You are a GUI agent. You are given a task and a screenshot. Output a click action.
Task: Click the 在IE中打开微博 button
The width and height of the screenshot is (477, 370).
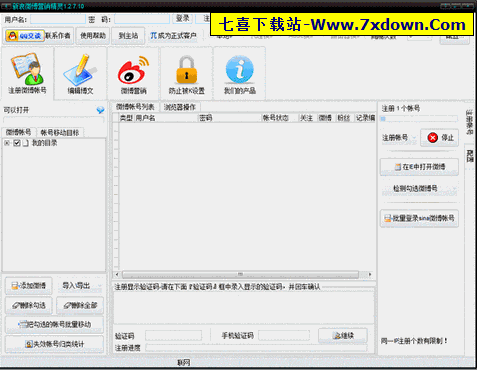point(419,167)
